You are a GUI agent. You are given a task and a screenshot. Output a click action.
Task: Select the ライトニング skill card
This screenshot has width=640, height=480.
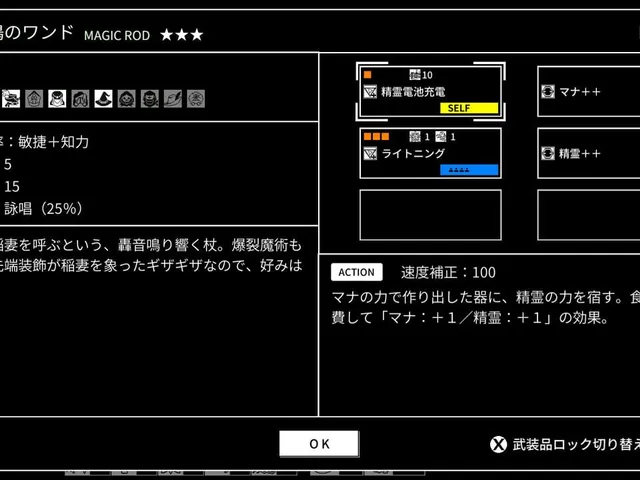click(x=430, y=153)
